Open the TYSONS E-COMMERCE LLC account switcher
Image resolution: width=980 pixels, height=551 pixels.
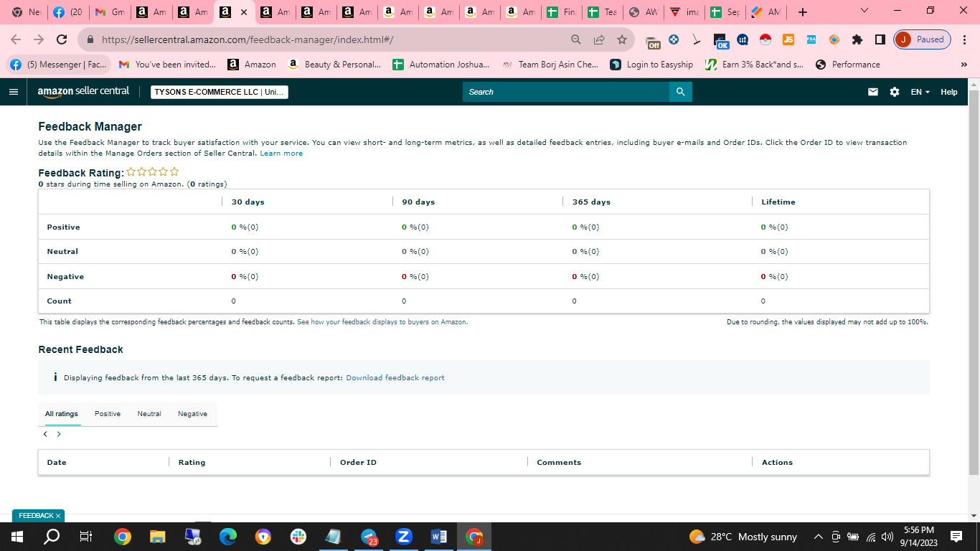click(220, 92)
